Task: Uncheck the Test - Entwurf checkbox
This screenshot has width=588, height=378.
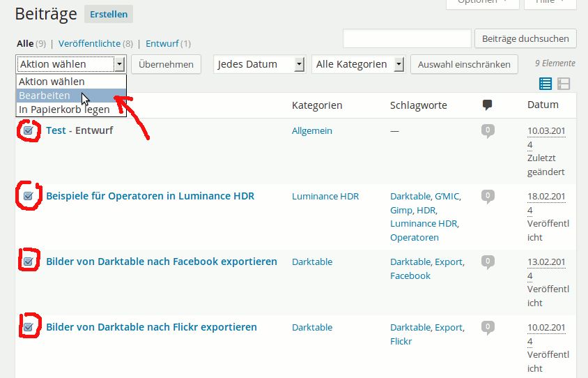Action: 28,130
